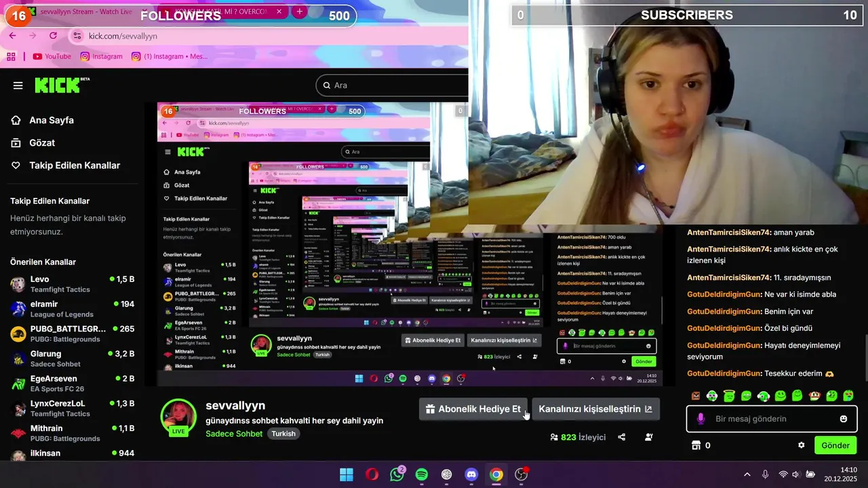The width and height of the screenshot is (868, 488).
Task: Open the Instagram bookmark
Action: (x=101, y=56)
